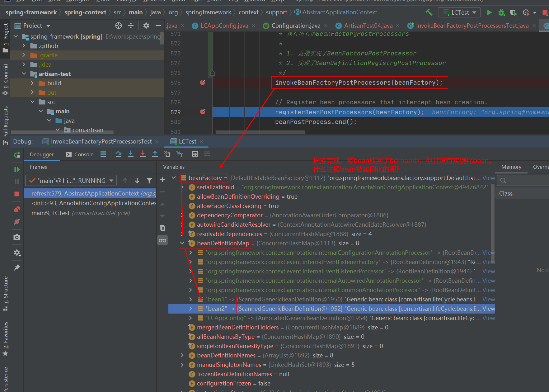Image resolution: width=549 pixels, height=392 pixels.
Task: Rerun LCTest debug session icon
Action: [x=17, y=154]
